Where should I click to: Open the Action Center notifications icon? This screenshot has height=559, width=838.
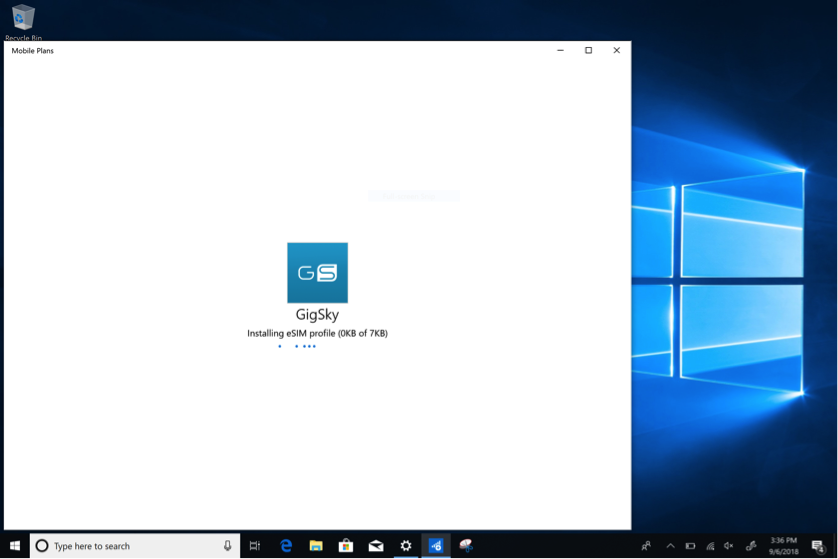coord(818,546)
